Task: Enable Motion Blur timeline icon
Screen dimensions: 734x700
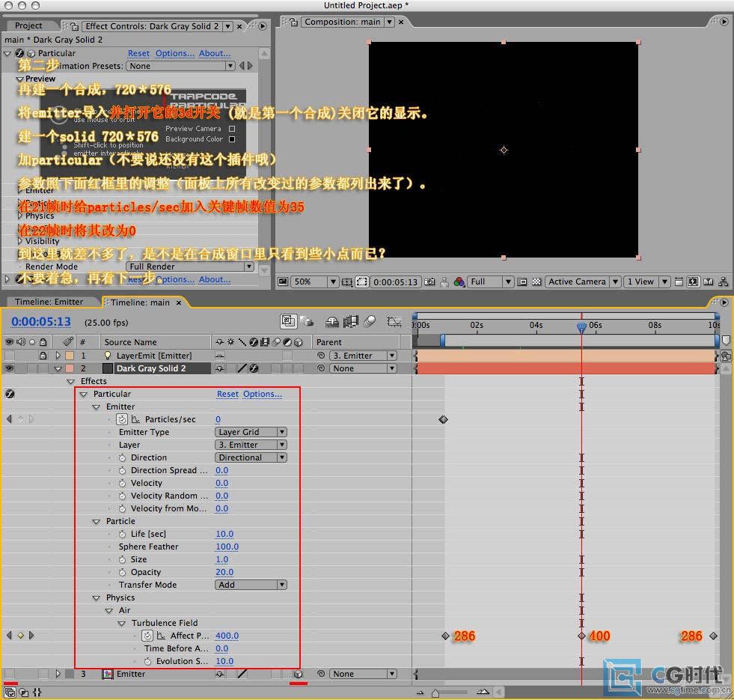Action: (370, 321)
